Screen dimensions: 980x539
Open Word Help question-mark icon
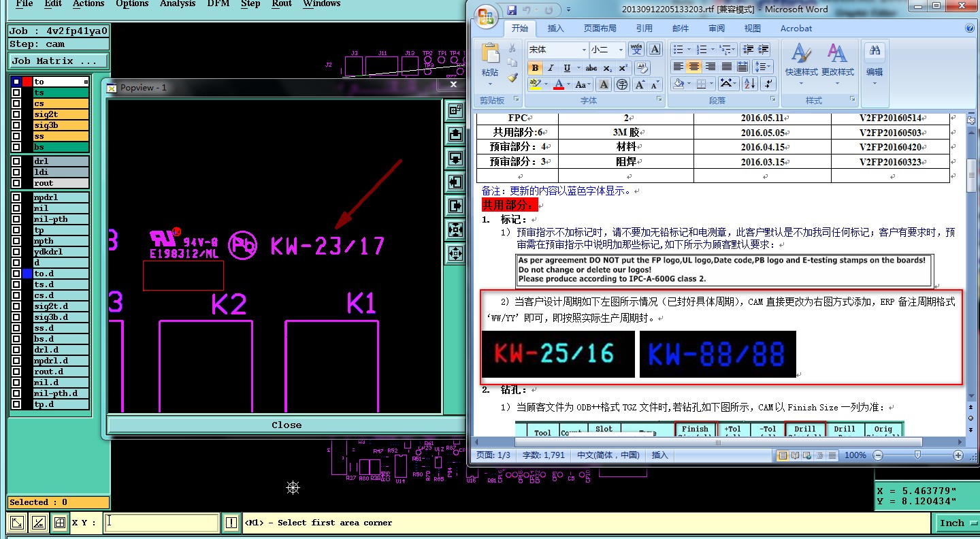click(x=970, y=29)
